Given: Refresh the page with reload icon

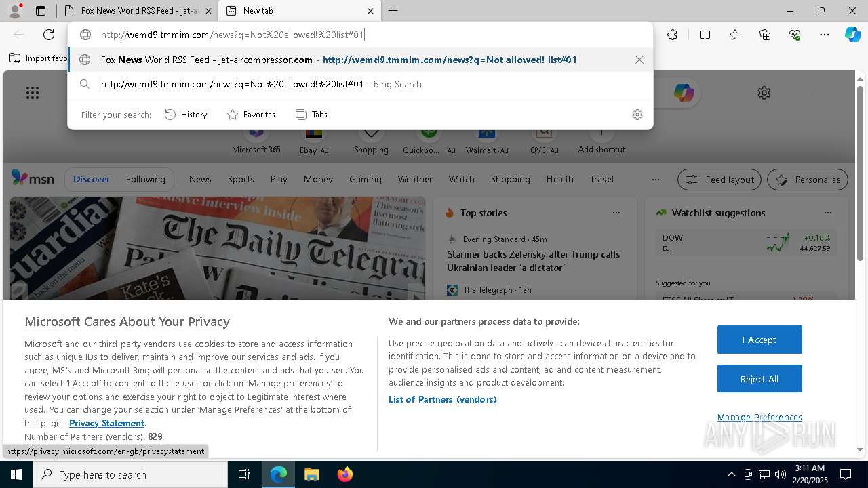Looking at the screenshot, I should point(49,35).
